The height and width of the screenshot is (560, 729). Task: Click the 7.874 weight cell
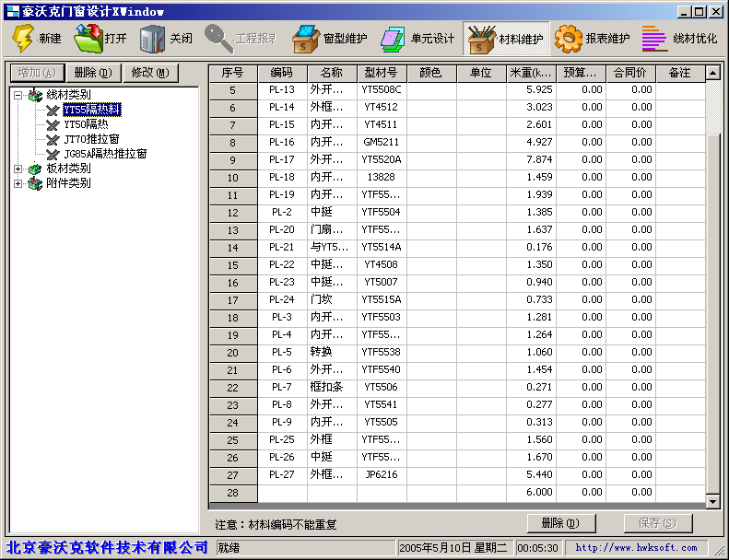coord(531,160)
